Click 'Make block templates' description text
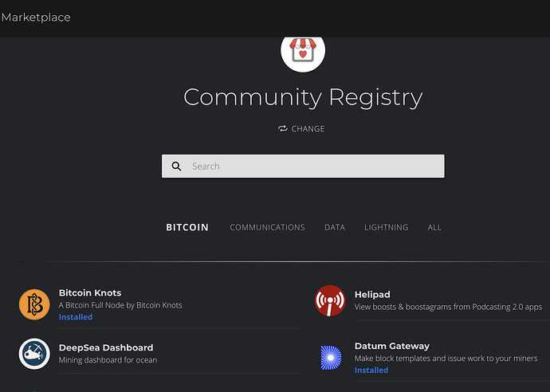Viewport: 550px width, 392px height. click(446, 359)
